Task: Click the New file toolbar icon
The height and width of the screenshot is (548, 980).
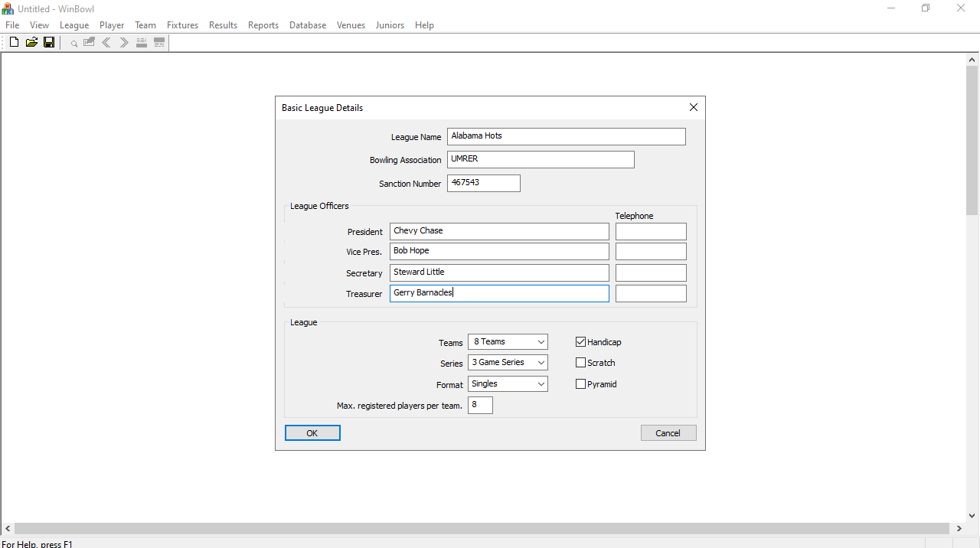Action: (14, 43)
